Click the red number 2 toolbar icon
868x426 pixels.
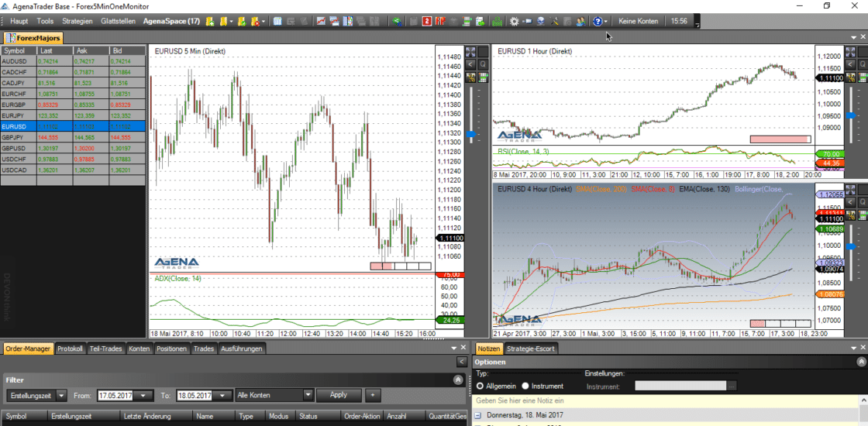(426, 21)
